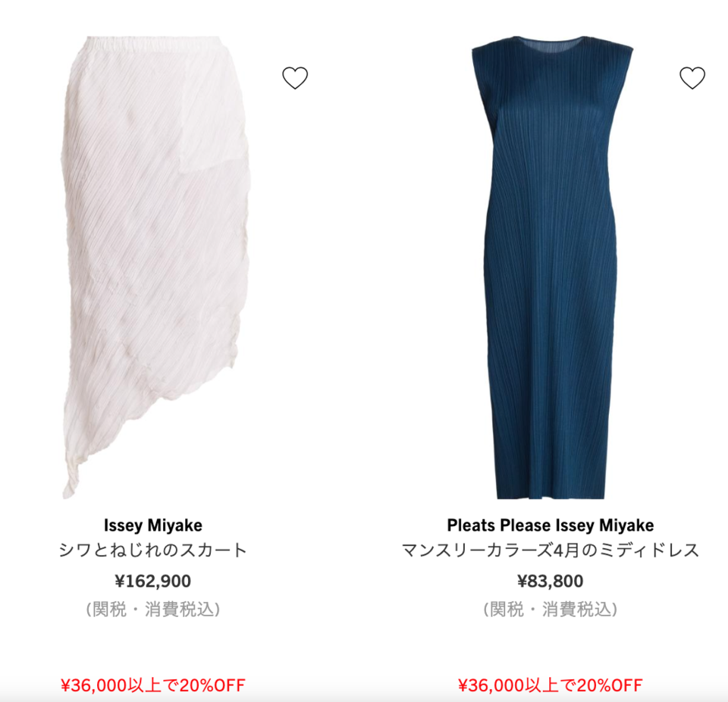Open the navy pleated midi dress photo
Viewport: 728px width, 702px height.
[x=551, y=267]
